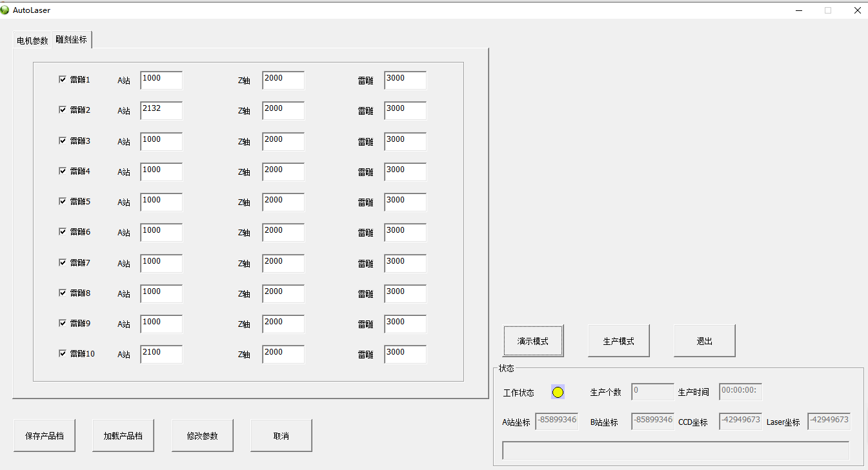Click the 取消 button
Screen dimensions: 868x470
(x=281, y=436)
